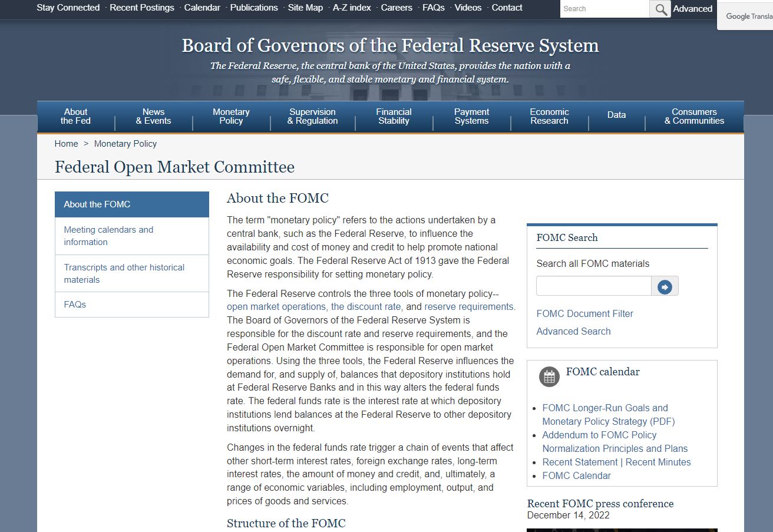
Task: Follow the discount rate link
Action: pyautogui.click(x=366, y=307)
